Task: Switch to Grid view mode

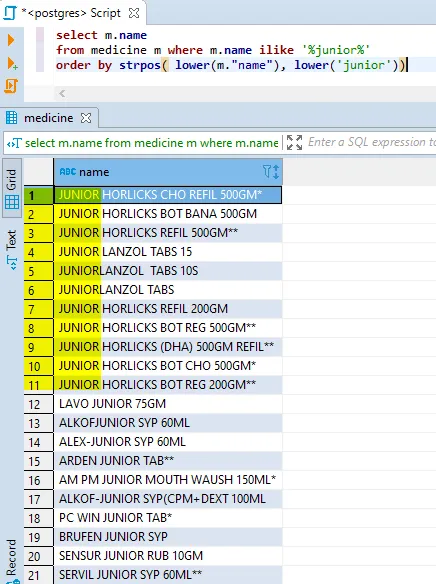Action: (x=12, y=188)
